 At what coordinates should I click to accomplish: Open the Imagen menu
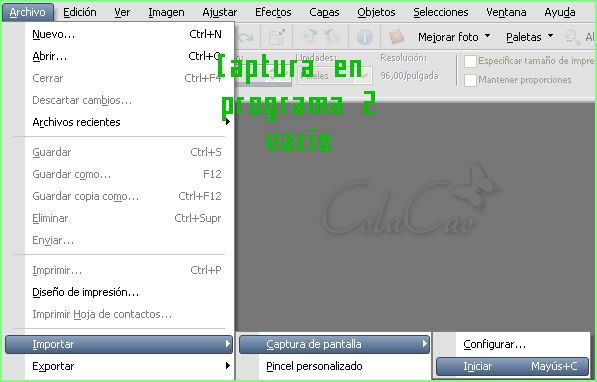coord(166,12)
